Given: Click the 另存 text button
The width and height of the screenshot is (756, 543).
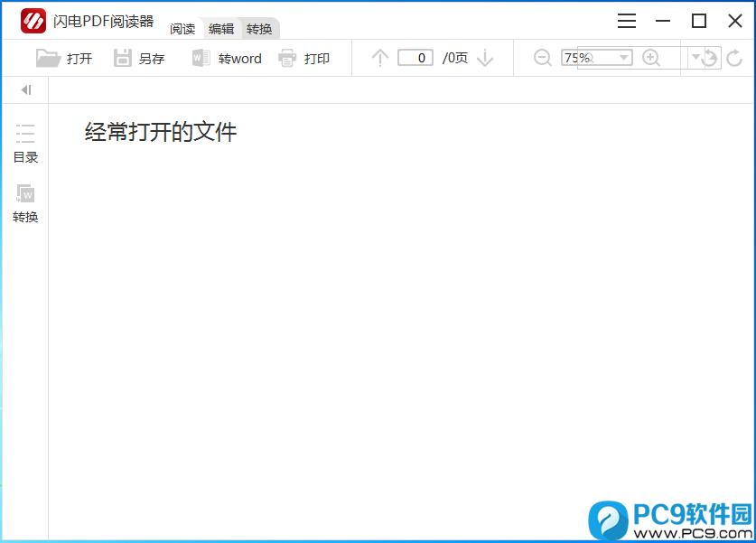Looking at the screenshot, I should coord(152,59).
